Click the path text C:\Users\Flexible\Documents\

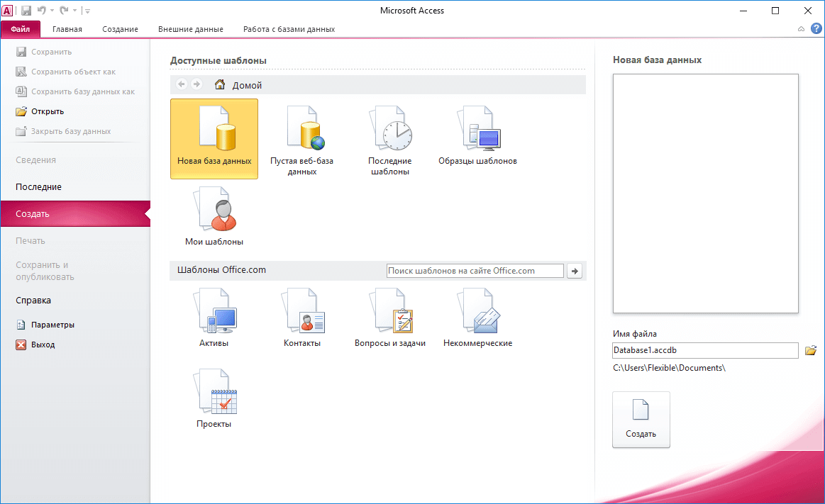[x=669, y=368]
